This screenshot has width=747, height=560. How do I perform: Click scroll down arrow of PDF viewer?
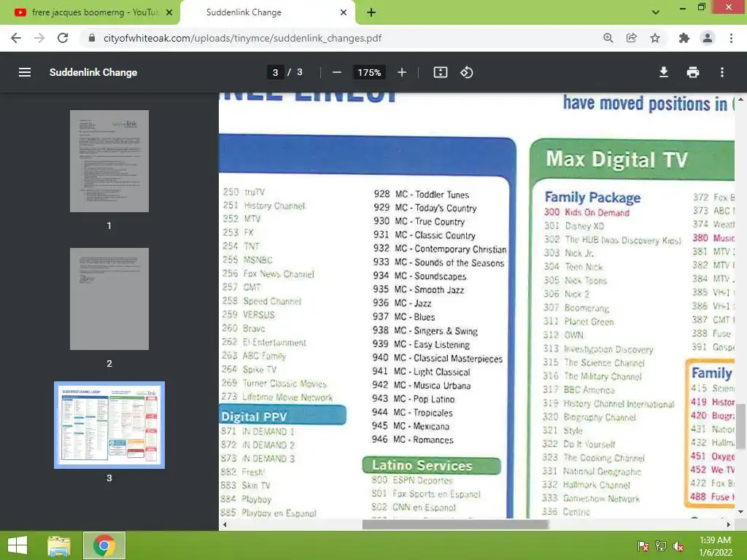[x=740, y=512]
